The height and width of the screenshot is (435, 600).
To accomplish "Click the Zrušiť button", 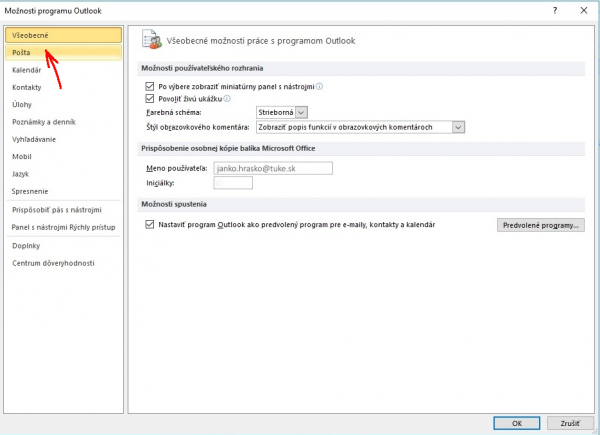I will tap(570, 423).
